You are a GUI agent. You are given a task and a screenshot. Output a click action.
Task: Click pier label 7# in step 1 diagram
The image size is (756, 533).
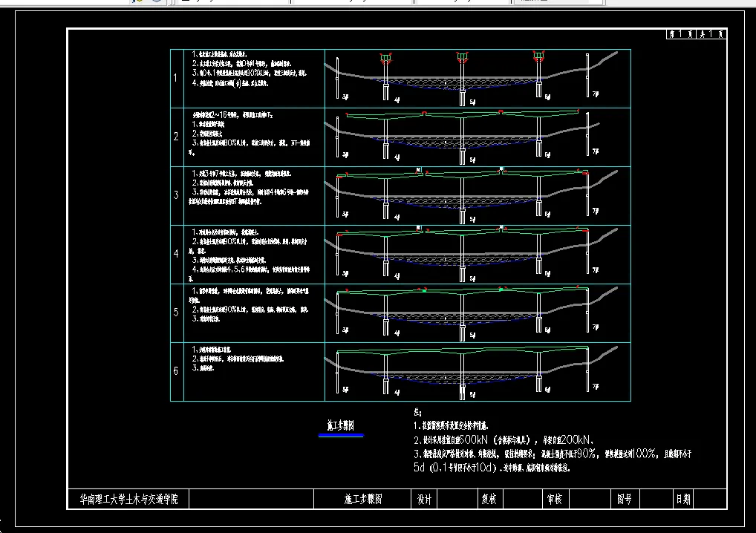pos(596,94)
